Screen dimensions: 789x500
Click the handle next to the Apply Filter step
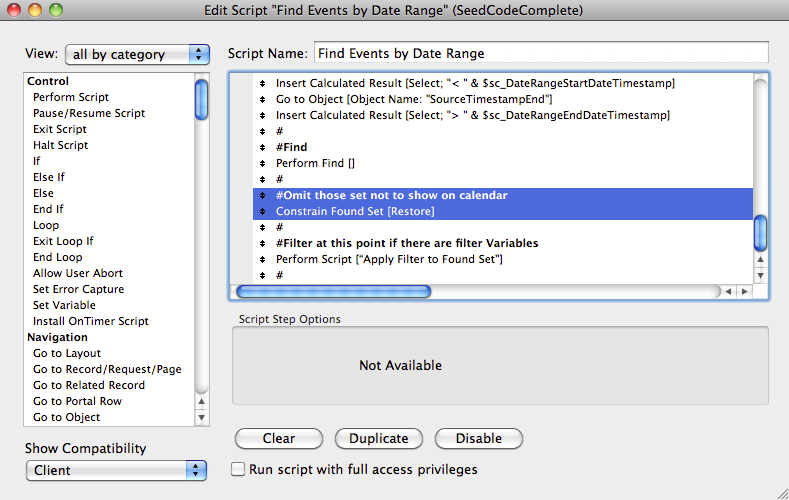262,259
